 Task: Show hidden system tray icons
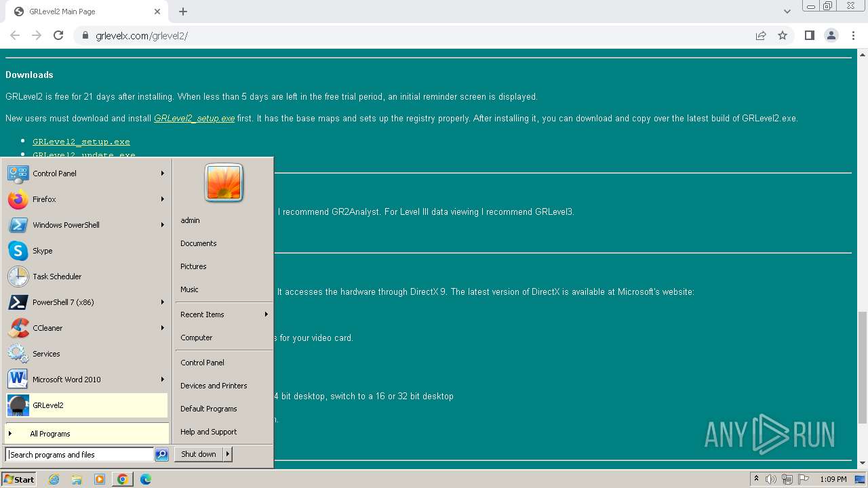point(756,479)
